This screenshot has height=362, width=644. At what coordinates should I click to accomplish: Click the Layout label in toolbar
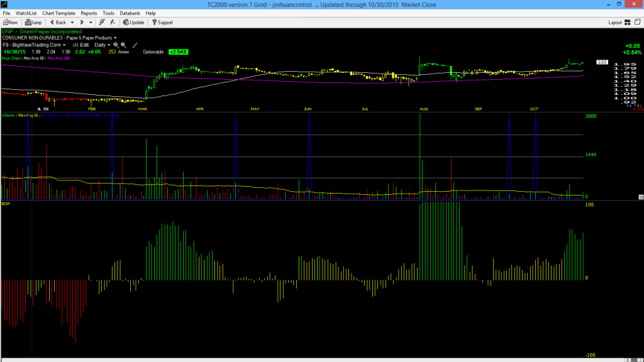click(x=615, y=23)
